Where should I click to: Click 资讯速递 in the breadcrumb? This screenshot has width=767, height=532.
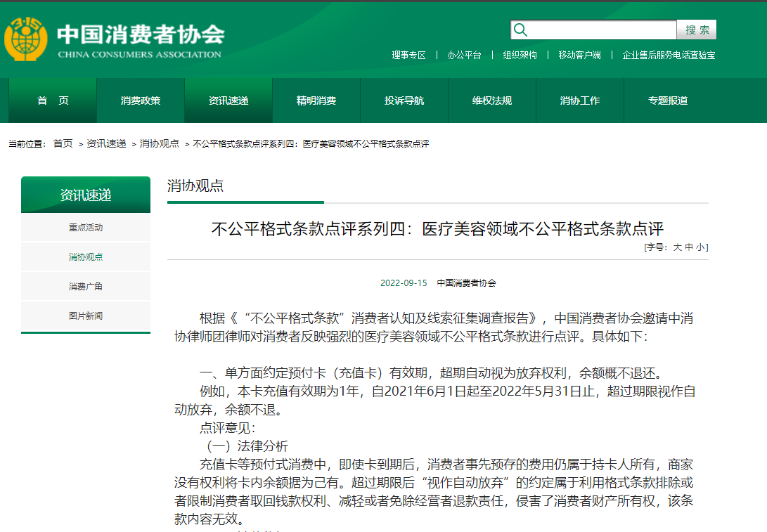pyautogui.click(x=106, y=143)
